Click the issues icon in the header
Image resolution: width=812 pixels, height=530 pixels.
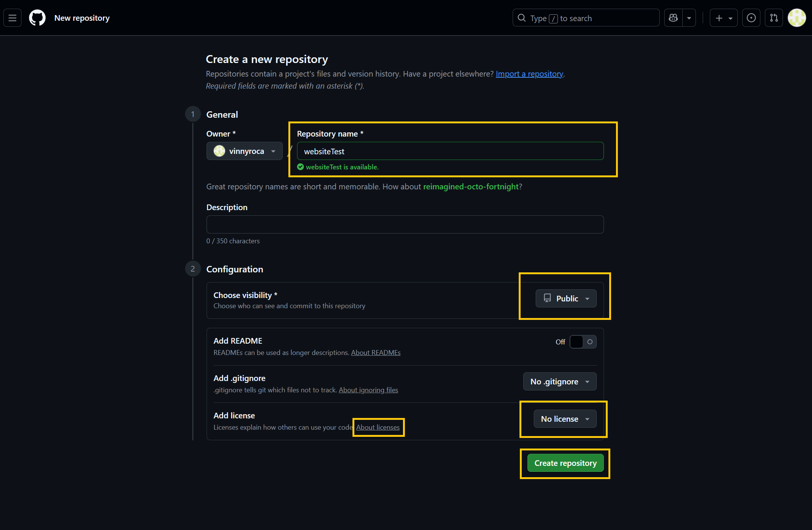tap(751, 17)
